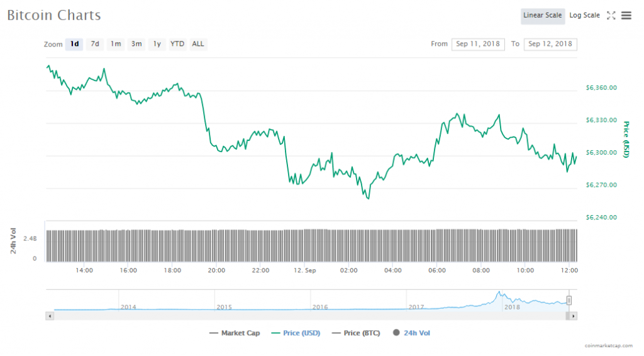
Task: Set zoom to 3m
Action: (136, 44)
